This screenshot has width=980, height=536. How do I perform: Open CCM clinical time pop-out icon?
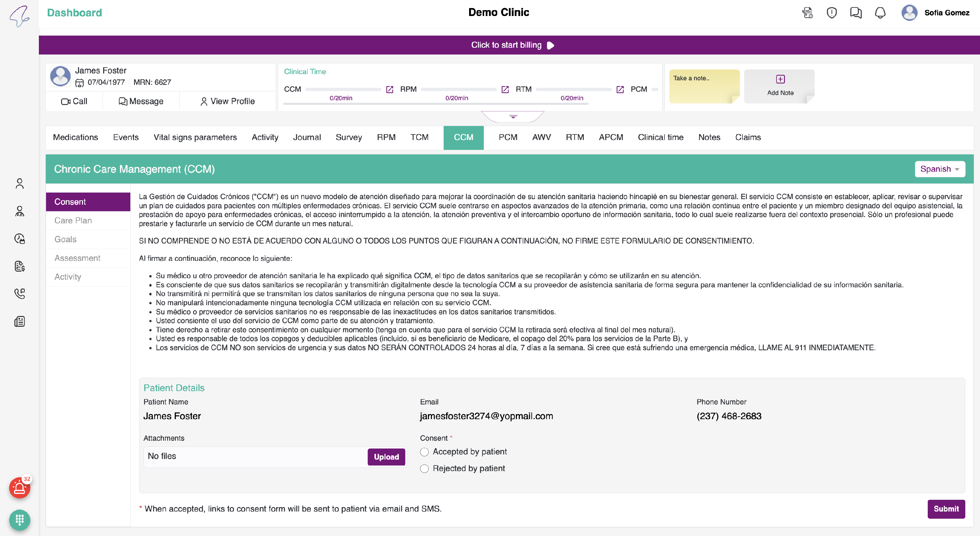(x=390, y=89)
